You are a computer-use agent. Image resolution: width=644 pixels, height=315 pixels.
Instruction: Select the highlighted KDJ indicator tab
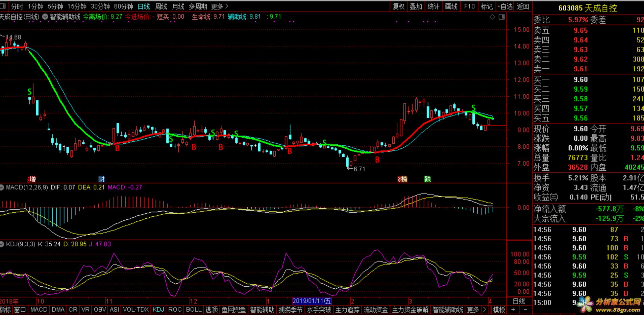pyautogui.click(x=158, y=310)
